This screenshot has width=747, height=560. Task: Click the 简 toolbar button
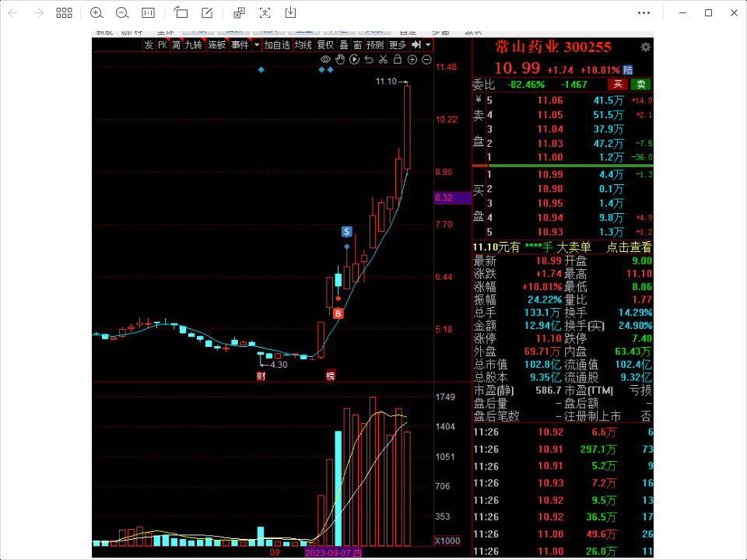click(x=177, y=45)
